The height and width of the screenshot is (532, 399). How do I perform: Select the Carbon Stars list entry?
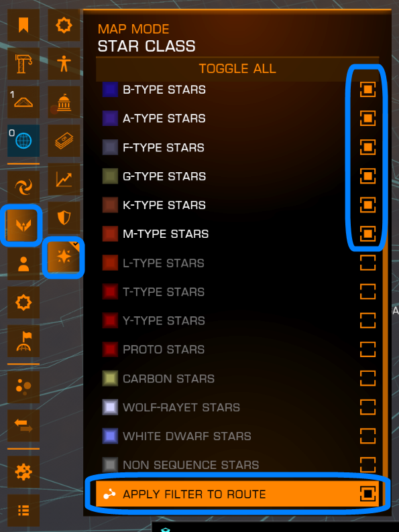pos(237,379)
